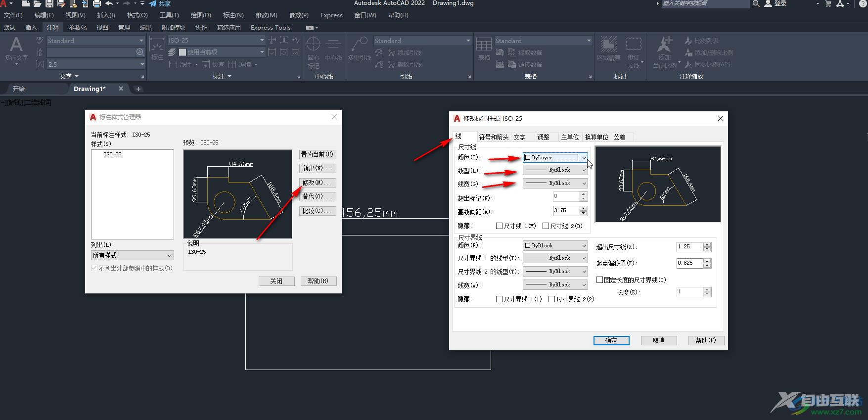
Task: Select the Wipeout tool
Action: click(x=609, y=48)
